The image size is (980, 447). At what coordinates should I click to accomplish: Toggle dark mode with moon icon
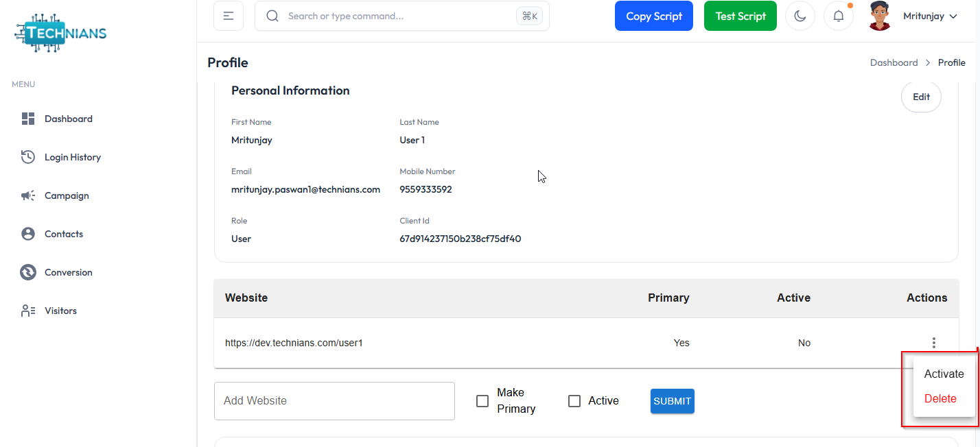click(x=800, y=16)
